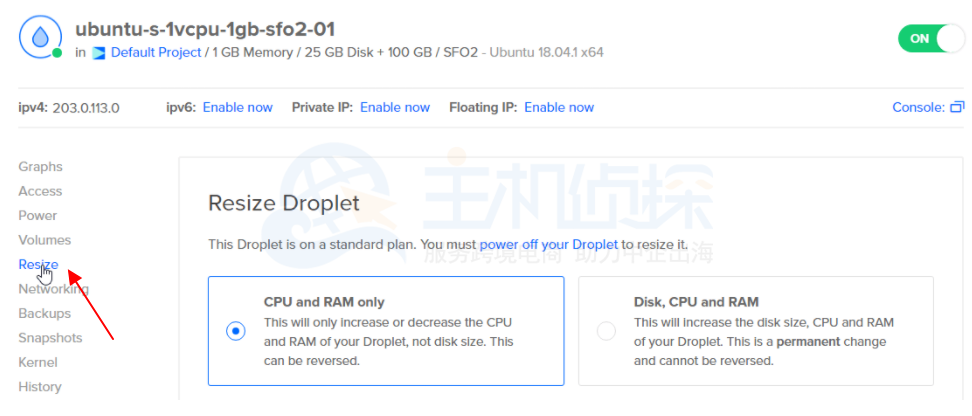Screen dimensions: 972x416
Task: Select the CPU and RAM only option
Action: coord(236,331)
